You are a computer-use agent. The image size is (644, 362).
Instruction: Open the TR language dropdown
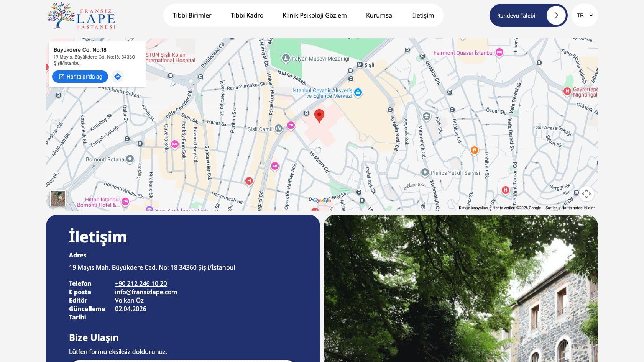tap(585, 15)
